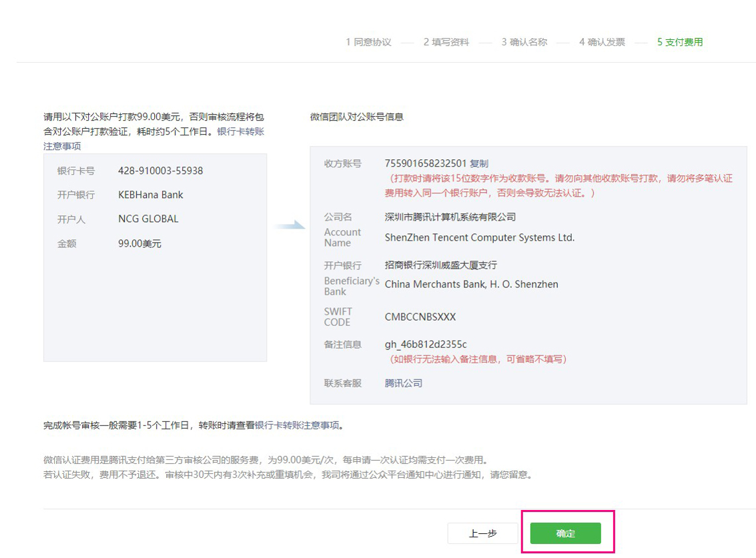Click the Account Name label
The width and height of the screenshot is (756, 558).
tap(342, 237)
